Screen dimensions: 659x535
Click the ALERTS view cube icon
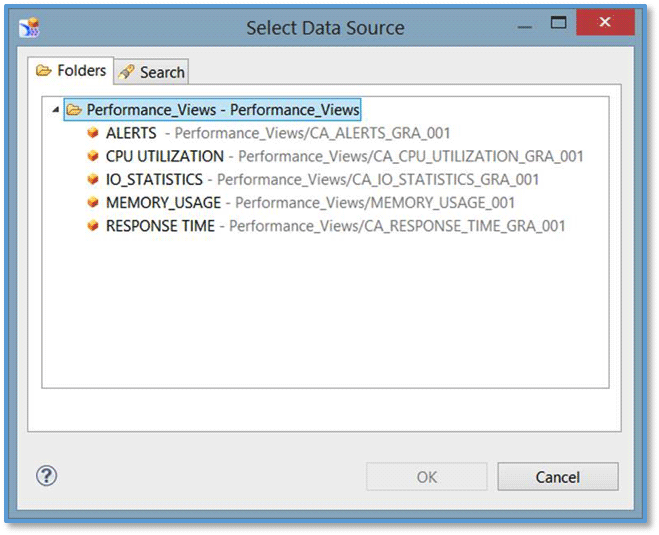(93, 133)
